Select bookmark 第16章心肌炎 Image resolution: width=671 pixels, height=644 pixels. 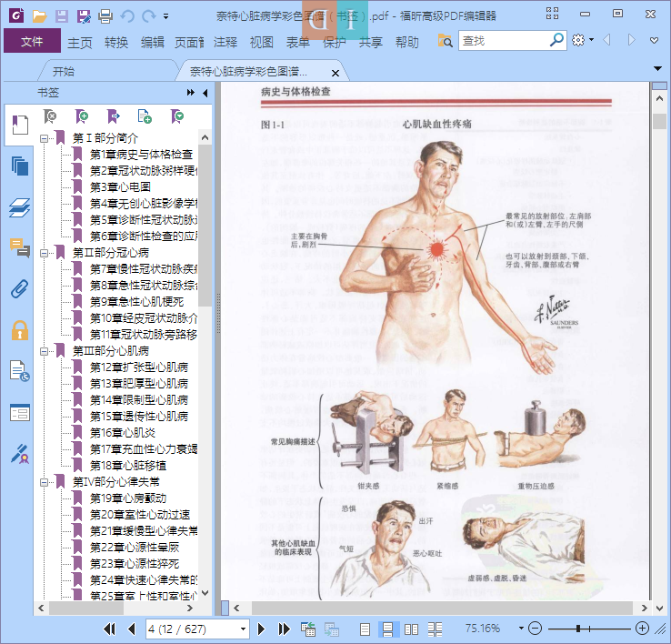click(x=123, y=433)
